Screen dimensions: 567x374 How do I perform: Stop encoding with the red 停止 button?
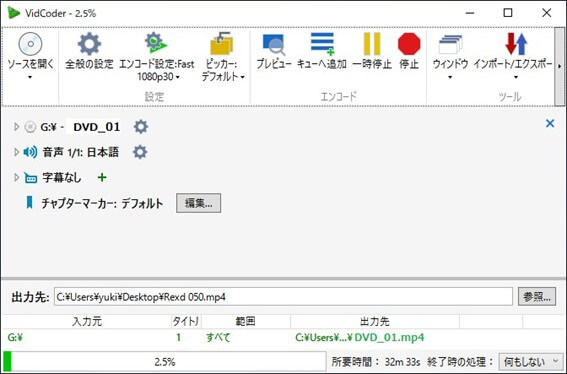(x=409, y=51)
